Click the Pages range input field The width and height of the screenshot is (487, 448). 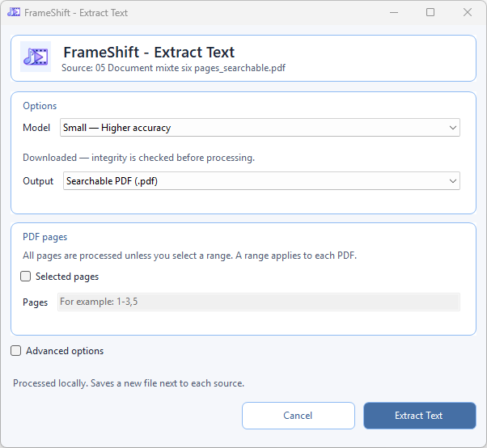click(258, 302)
